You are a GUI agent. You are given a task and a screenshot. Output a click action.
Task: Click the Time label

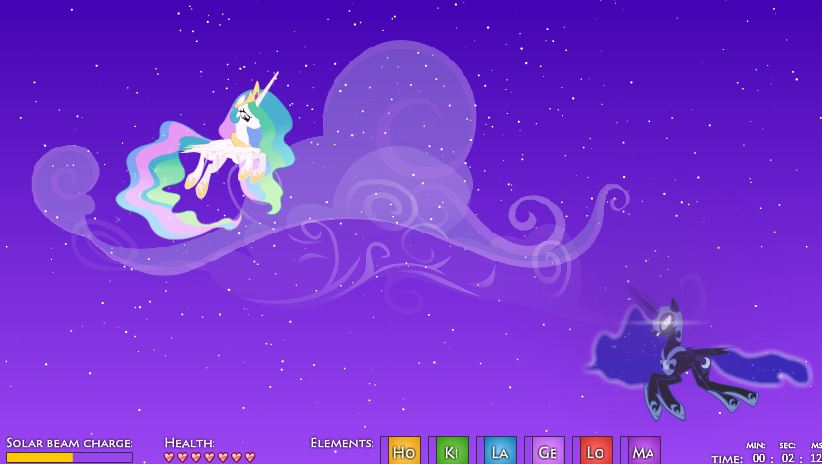(727, 459)
